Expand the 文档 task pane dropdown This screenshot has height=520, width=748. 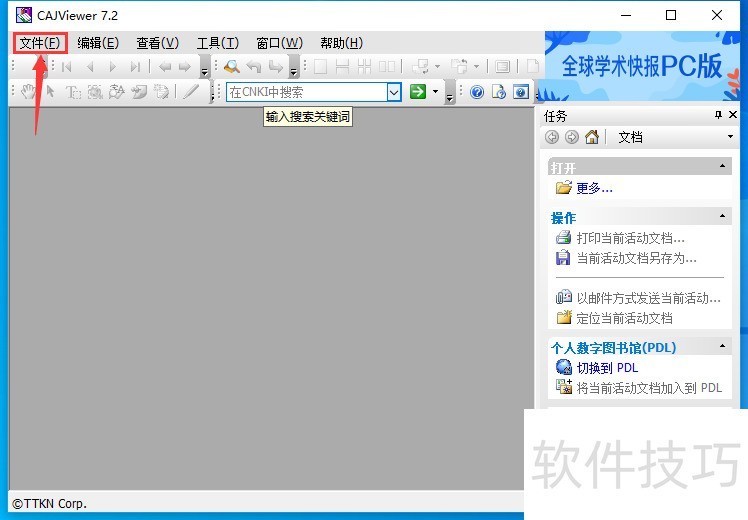tap(730, 137)
